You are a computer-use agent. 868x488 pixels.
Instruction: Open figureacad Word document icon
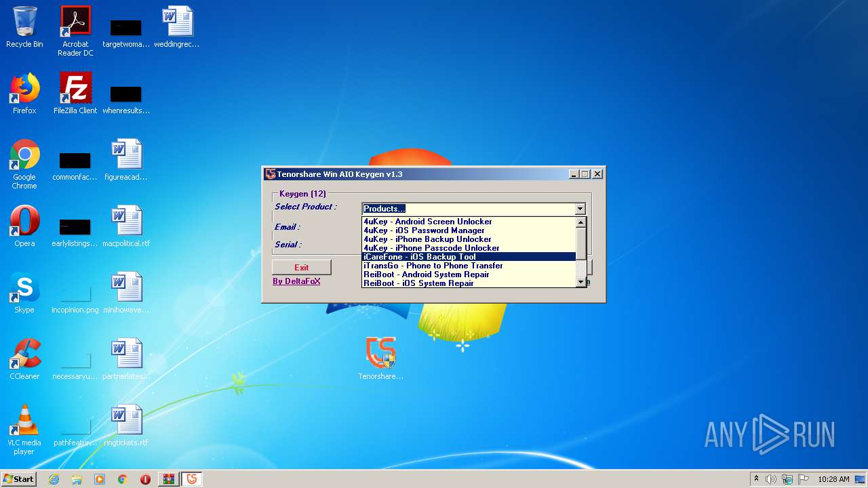(126, 160)
